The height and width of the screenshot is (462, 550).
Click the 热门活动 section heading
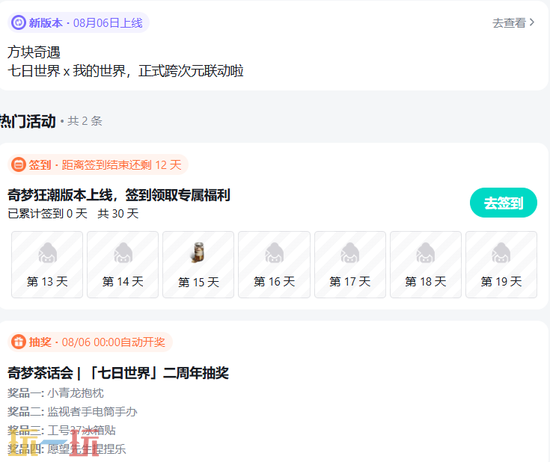(x=28, y=121)
